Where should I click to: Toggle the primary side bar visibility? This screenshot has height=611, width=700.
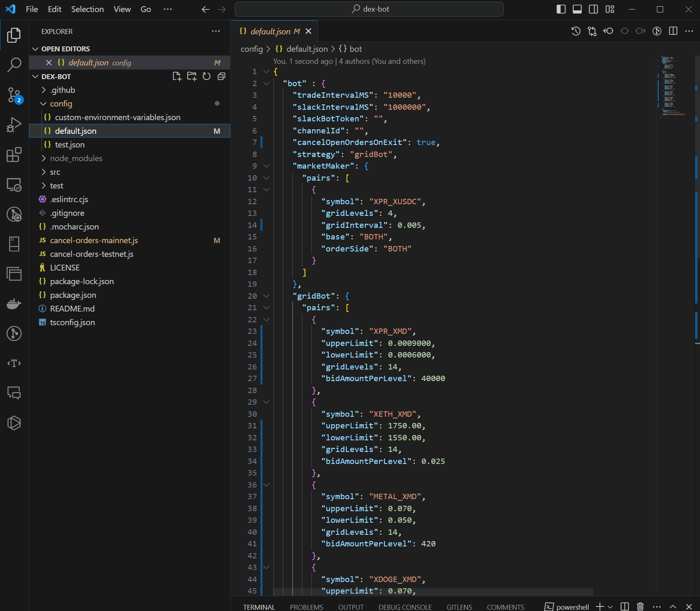point(561,9)
